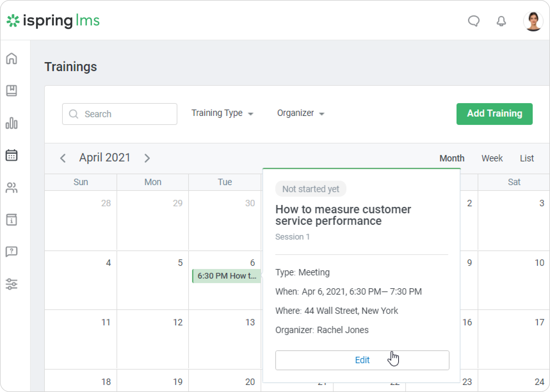550x392 pixels.
Task: Go to the previous month
Action: click(63, 158)
